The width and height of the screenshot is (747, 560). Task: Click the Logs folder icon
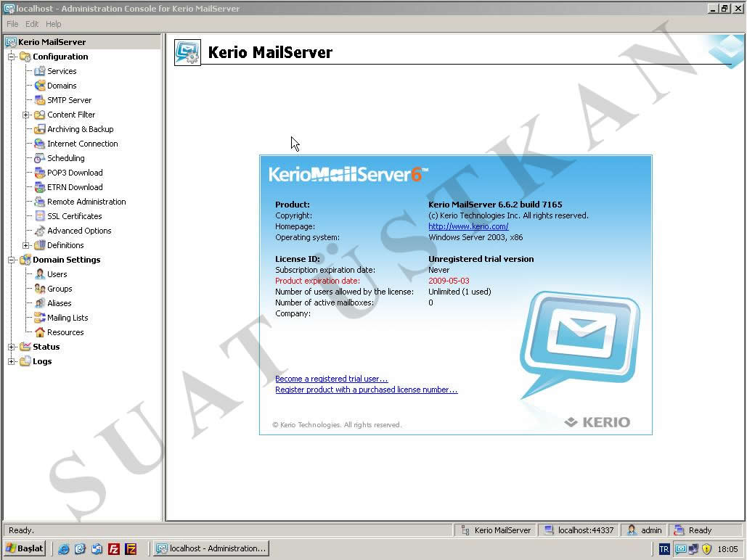25,361
